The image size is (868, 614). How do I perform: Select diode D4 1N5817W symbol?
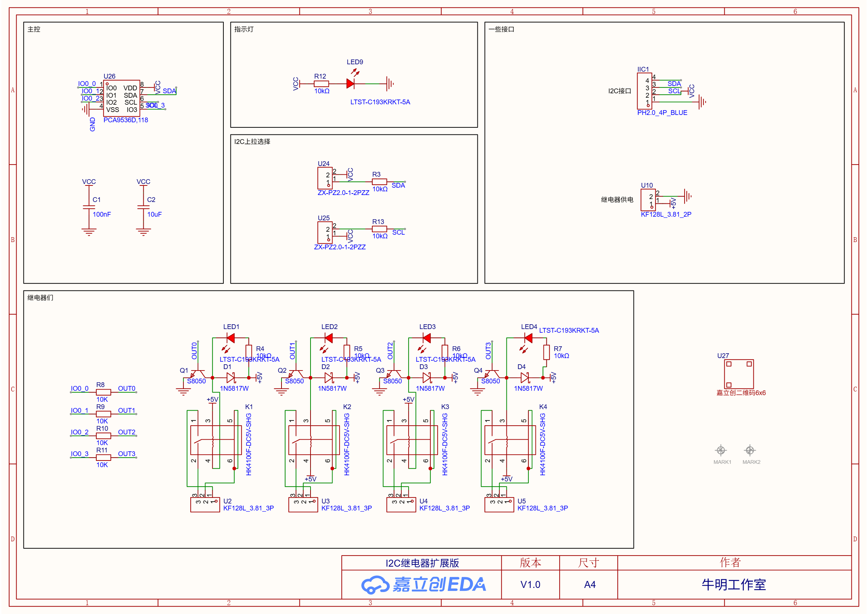click(525, 377)
